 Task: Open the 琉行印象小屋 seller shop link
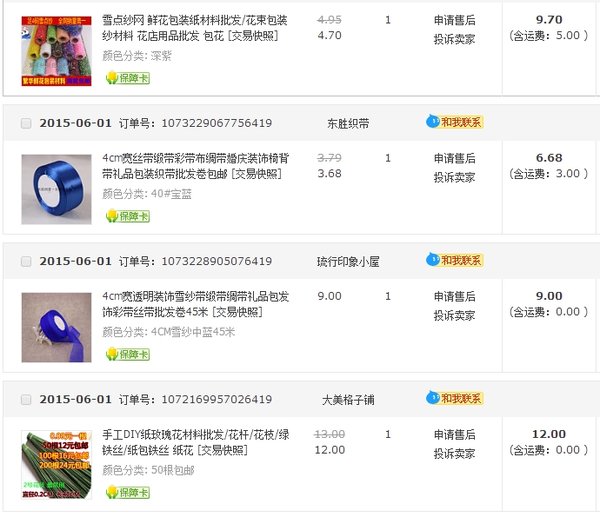[x=348, y=262]
